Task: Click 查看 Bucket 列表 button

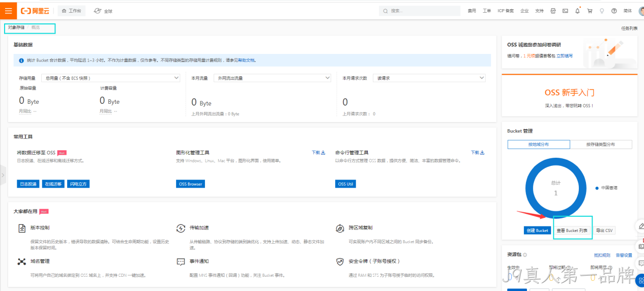Action: pyautogui.click(x=572, y=230)
